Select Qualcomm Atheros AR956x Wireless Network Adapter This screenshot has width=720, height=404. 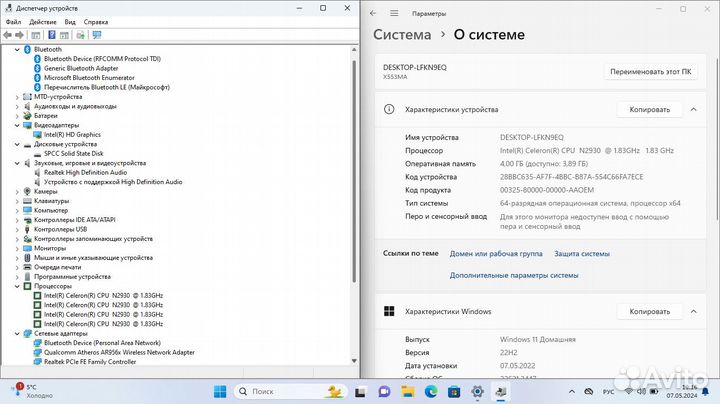(x=119, y=353)
